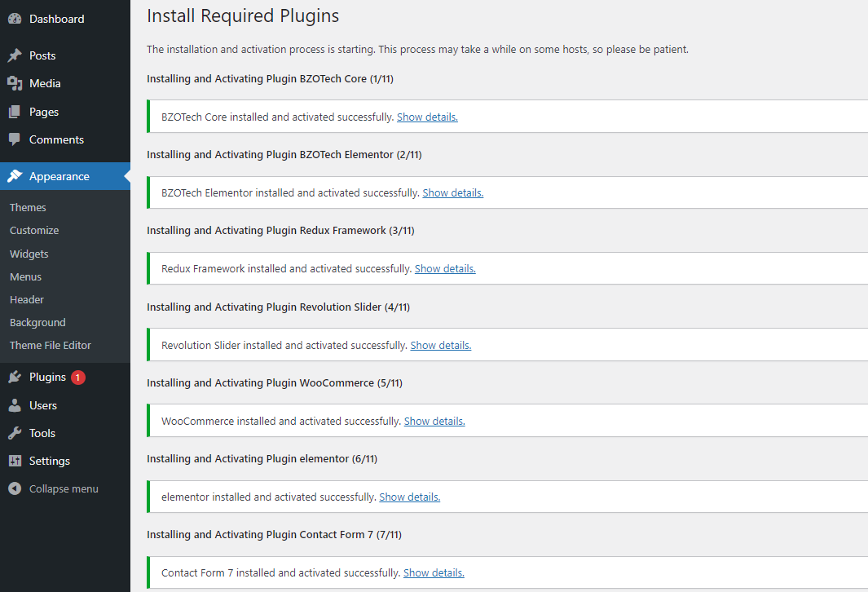Click the Pages document icon
The image size is (868, 592).
[15, 112]
